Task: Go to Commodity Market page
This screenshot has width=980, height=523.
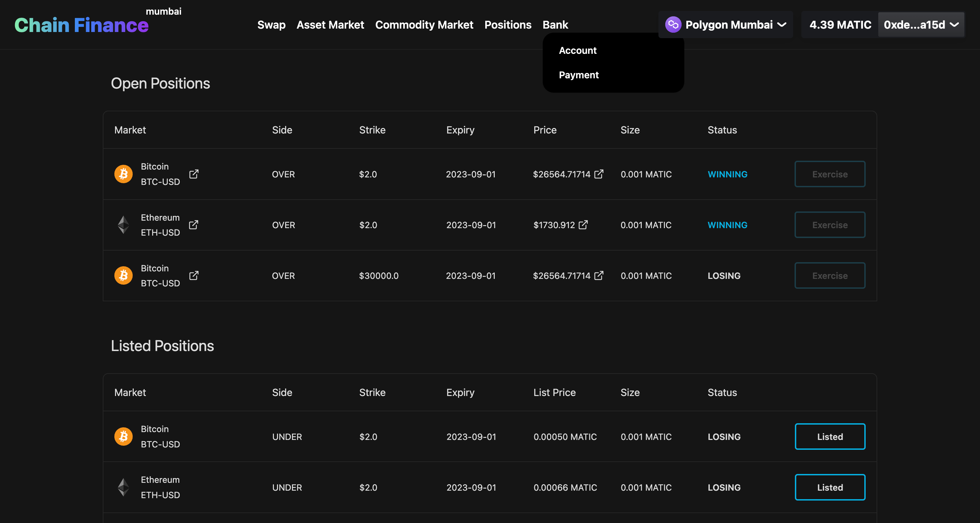Action: 424,25
